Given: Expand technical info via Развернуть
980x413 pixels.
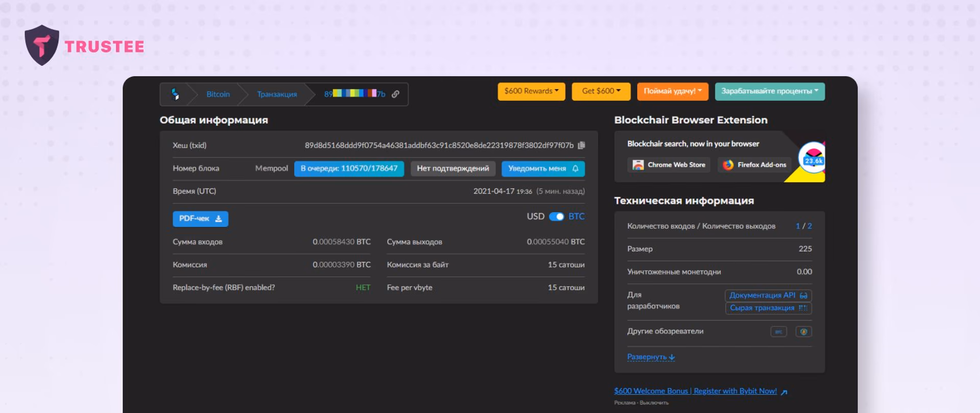Looking at the screenshot, I should 651,357.
